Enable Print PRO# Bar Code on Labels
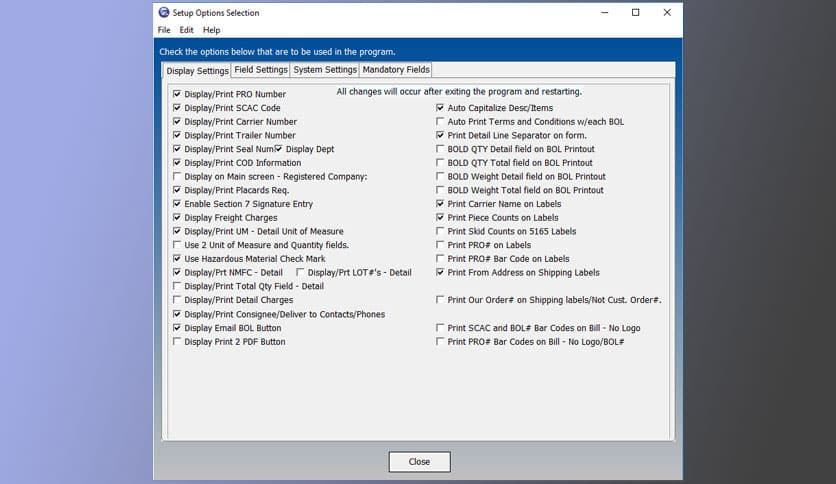Image resolution: width=836 pixels, height=484 pixels. [x=440, y=259]
